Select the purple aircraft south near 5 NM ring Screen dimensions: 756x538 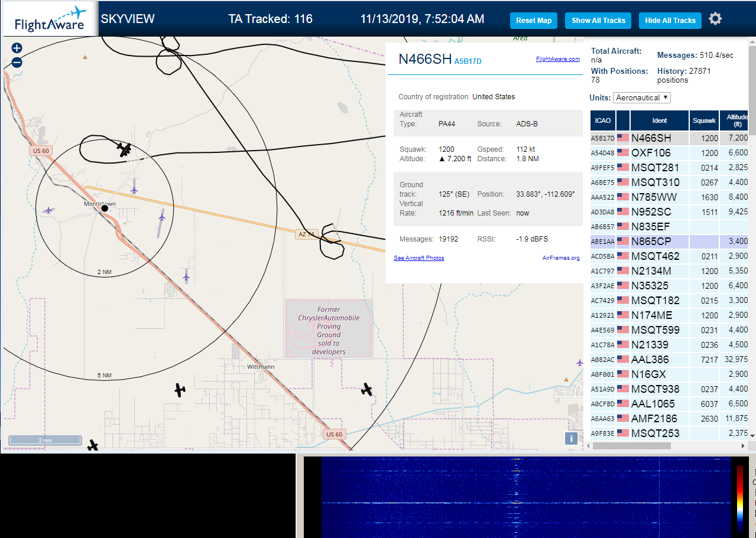click(x=186, y=276)
